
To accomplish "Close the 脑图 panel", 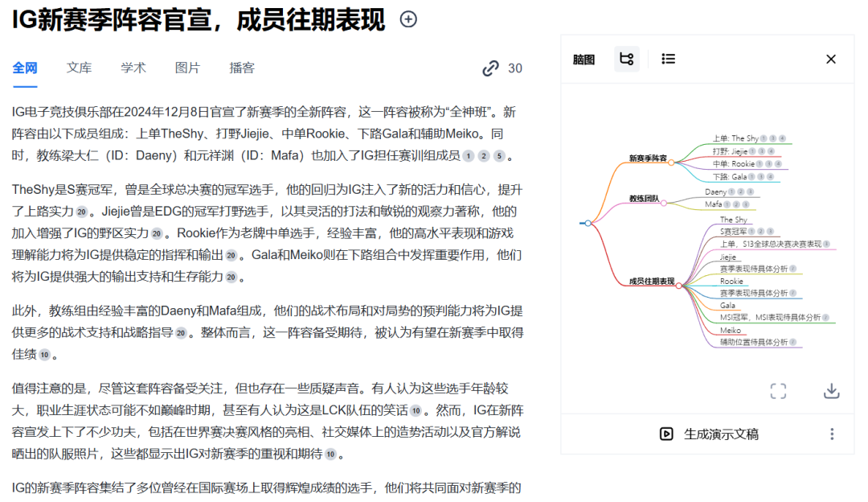I will point(831,60).
